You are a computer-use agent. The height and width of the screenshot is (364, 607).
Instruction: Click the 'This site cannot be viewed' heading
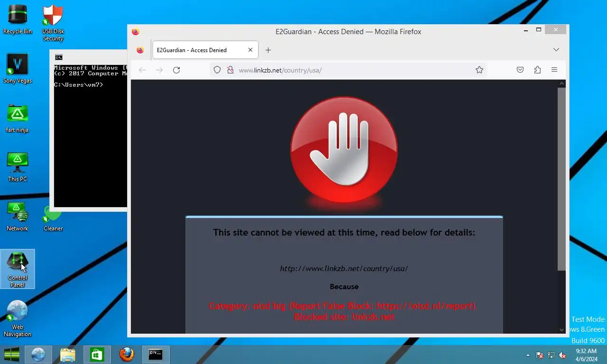pyautogui.click(x=344, y=232)
